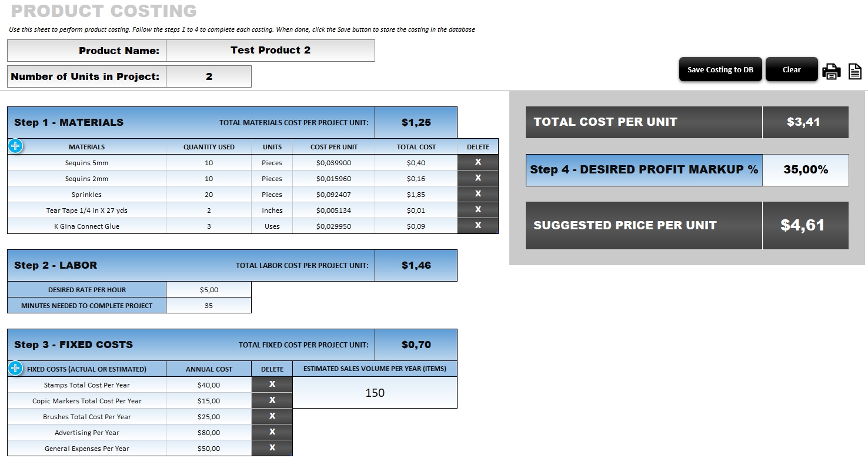Remove Stamps Total Cost Per Year entry
Viewport: 868px width, 458px height.
[x=272, y=384]
